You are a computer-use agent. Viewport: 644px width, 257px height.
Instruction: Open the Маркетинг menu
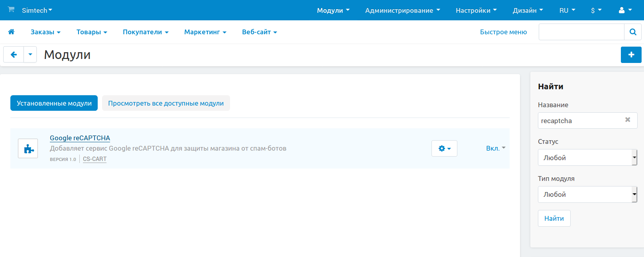tap(205, 32)
